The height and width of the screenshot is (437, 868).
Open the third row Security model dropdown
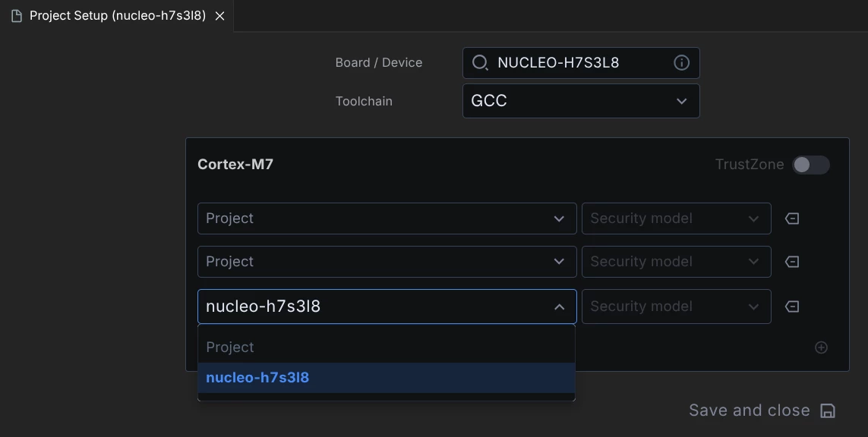(x=677, y=307)
